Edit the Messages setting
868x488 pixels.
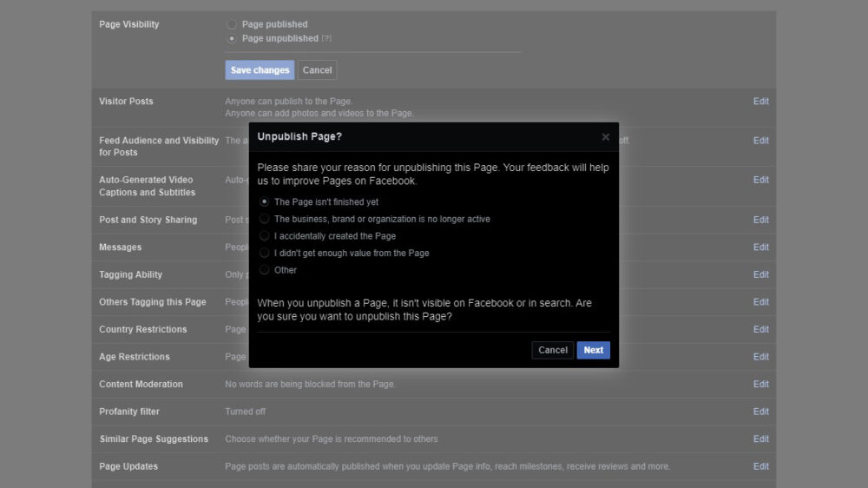(x=760, y=247)
